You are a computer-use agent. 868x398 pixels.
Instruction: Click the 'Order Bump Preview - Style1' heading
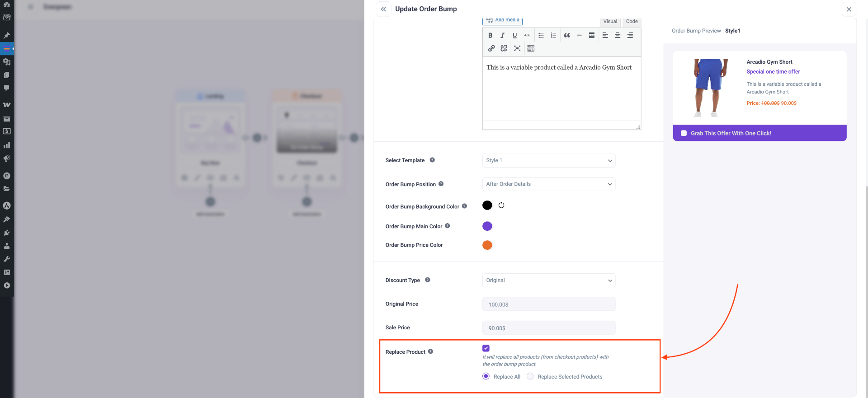pos(706,31)
